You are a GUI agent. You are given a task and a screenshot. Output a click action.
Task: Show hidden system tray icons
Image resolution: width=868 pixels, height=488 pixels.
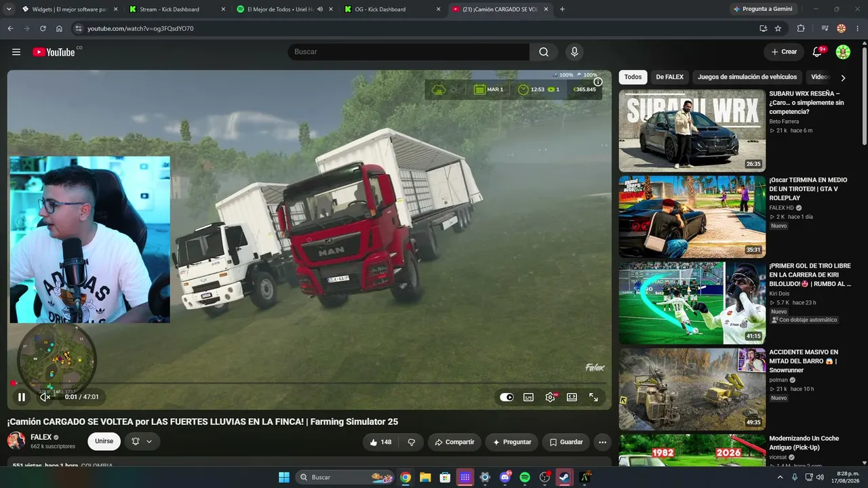[x=781, y=477]
